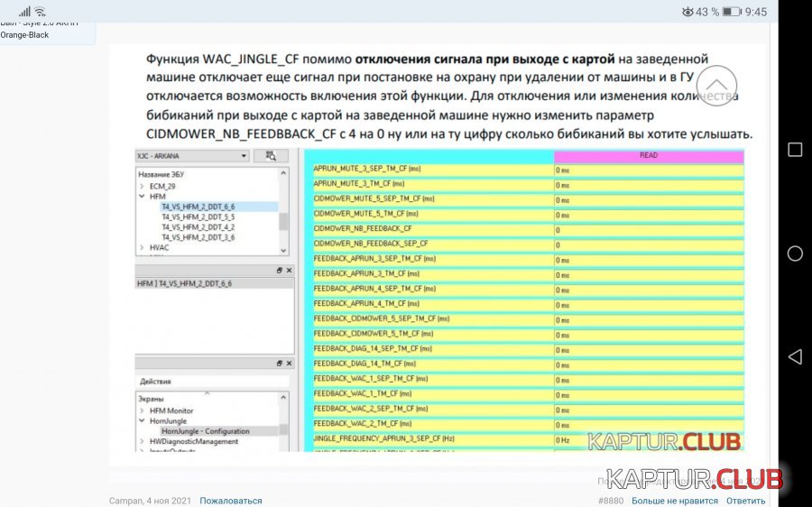Tap Больше не нравится unlike link
Image resolution: width=812 pixels, height=507 pixels.
[674, 501]
